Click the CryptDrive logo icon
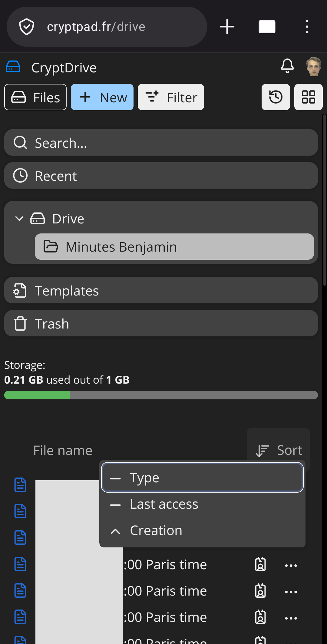The height and width of the screenshot is (644, 327). (13, 67)
